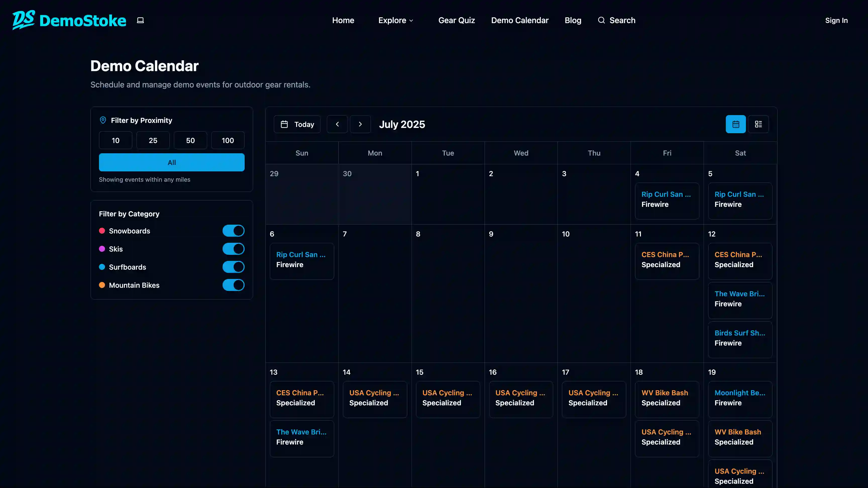Click the calendar icon on the Today button
This screenshot has width=868, height=488.
[x=285, y=124]
